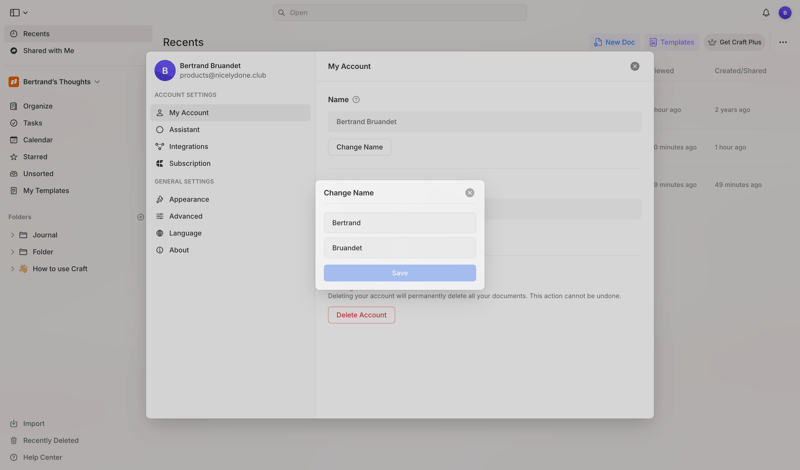Open Tasks in the sidebar
Screen dimensions: 800x470
pos(32,123)
